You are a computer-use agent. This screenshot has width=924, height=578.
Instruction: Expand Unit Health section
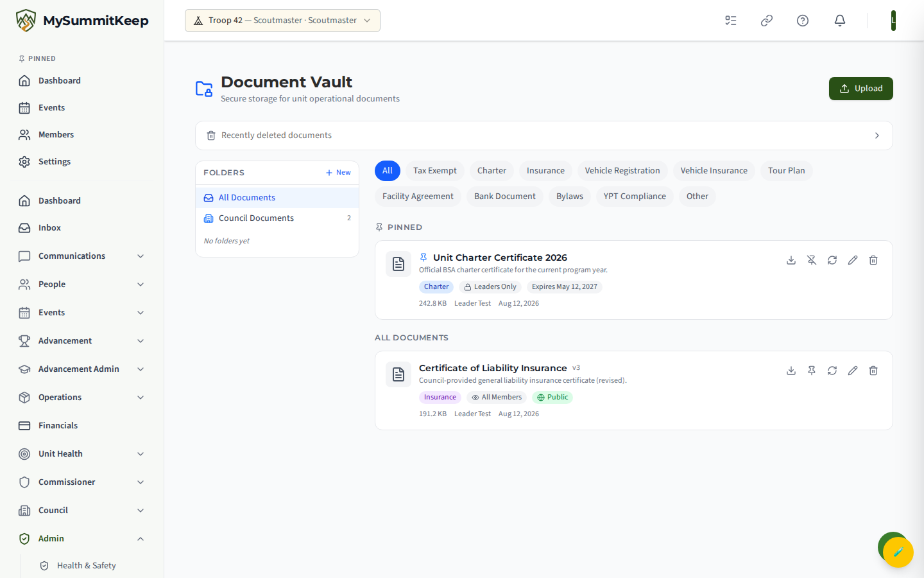tap(82, 453)
